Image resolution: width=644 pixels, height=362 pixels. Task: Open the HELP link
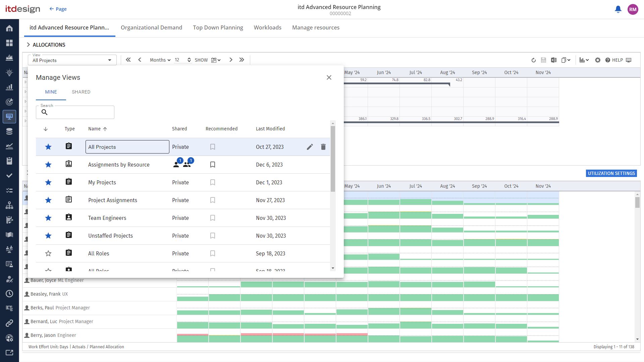614,60
